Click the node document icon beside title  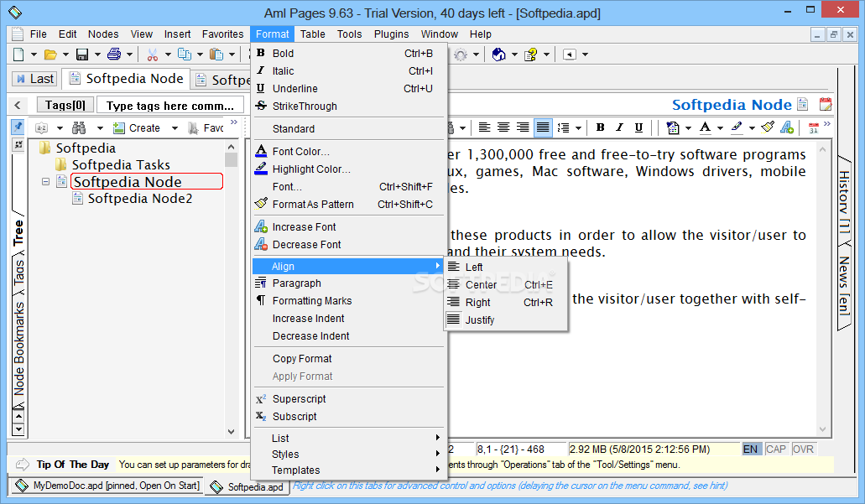(803, 104)
